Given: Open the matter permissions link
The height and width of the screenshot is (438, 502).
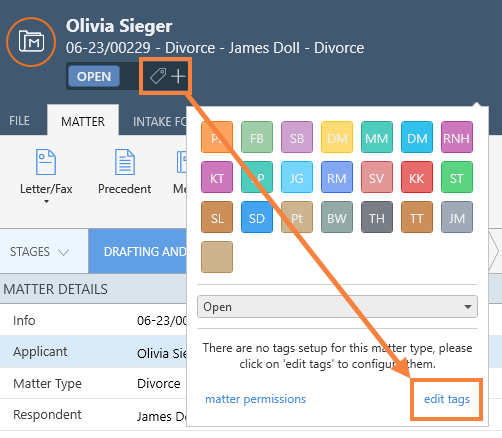Looking at the screenshot, I should pyautogui.click(x=255, y=399).
